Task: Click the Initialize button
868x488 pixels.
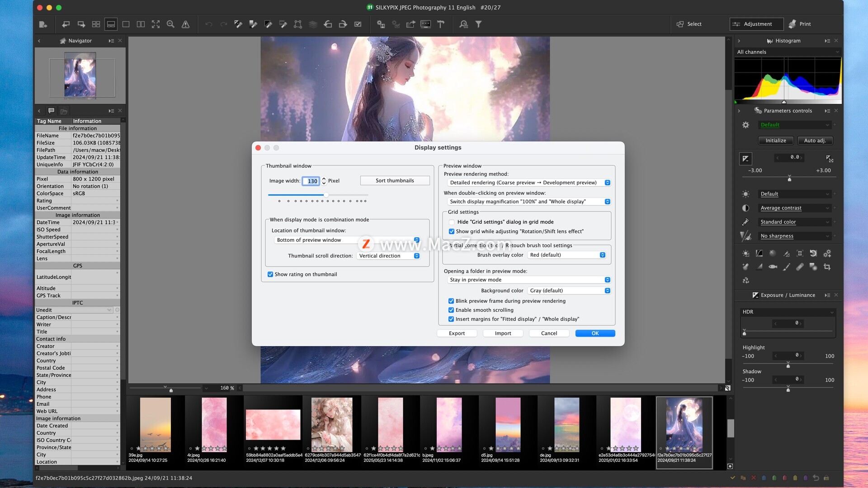Action: coord(776,141)
